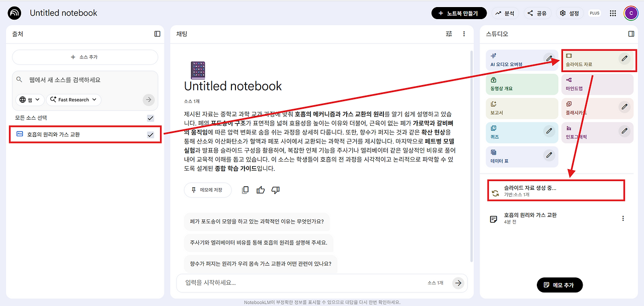Viewport: 644px width, 306px height.
Task: Open the account avatar C
Action: (630, 13)
